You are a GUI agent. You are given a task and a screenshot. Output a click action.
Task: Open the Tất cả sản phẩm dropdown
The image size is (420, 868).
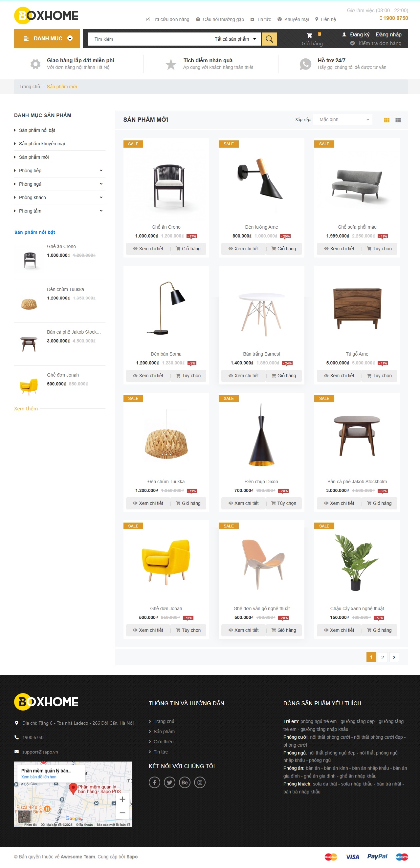click(x=235, y=39)
